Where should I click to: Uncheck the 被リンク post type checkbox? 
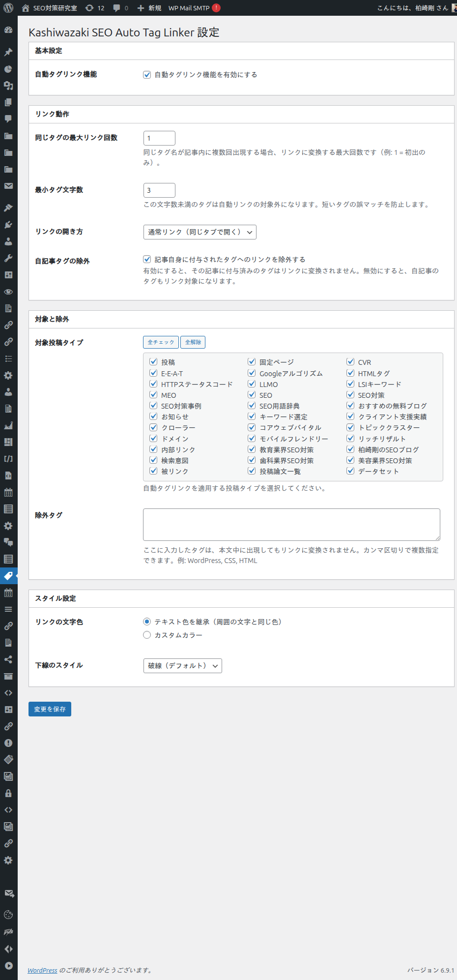(153, 471)
